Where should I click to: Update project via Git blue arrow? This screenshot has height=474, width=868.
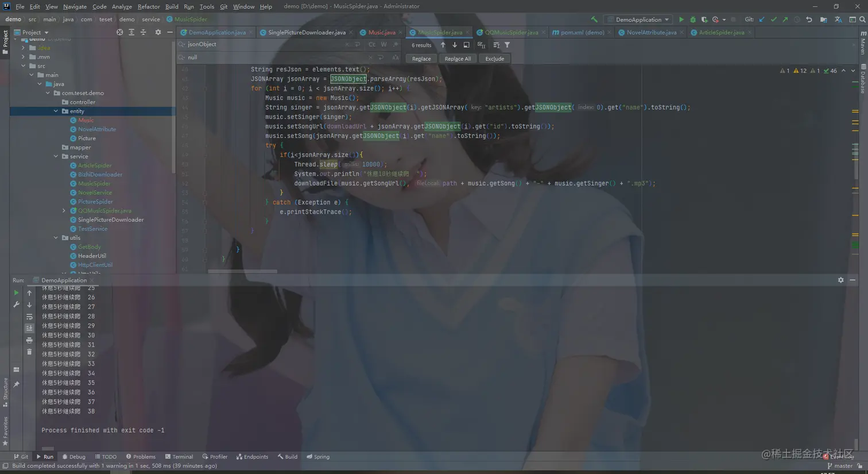[762, 20]
